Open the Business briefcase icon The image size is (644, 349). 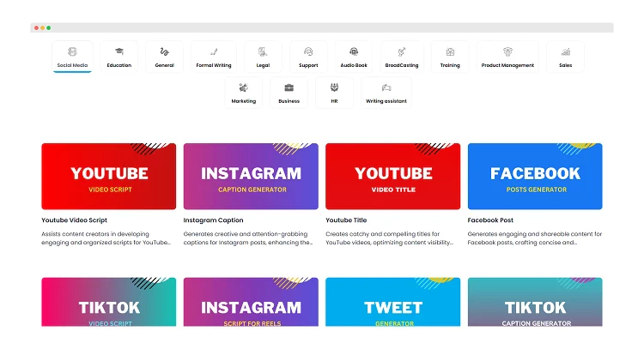(289, 87)
